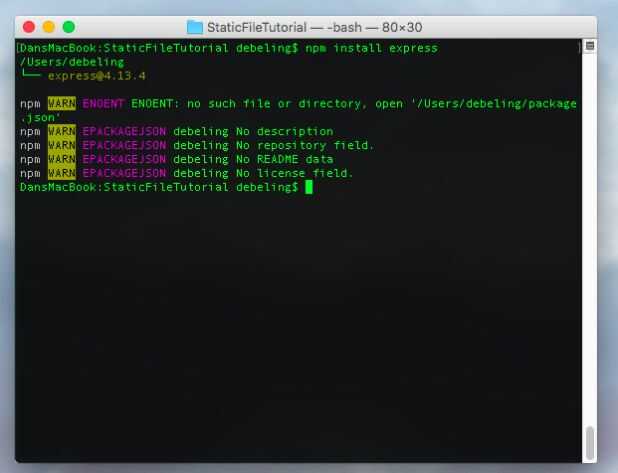Click the green cursor block at the prompt
The image size is (618, 473).
[x=309, y=187]
